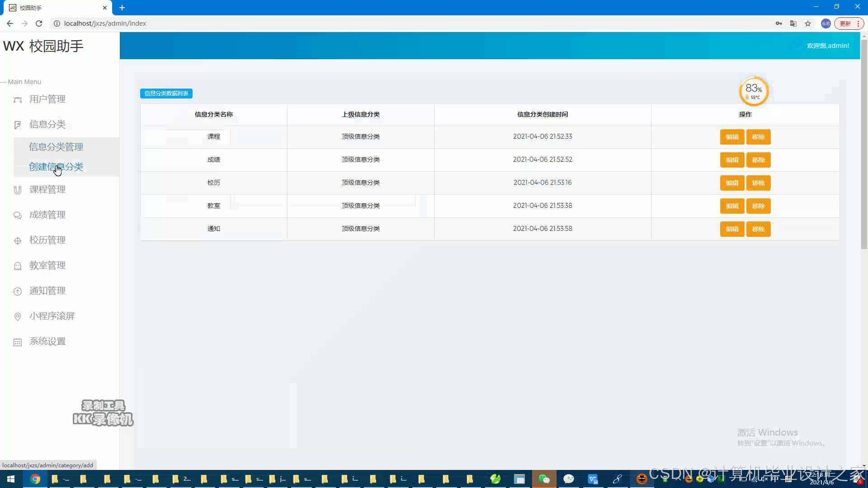
Task: Collapse the 信息分类 sidebar section
Action: pos(47,125)
